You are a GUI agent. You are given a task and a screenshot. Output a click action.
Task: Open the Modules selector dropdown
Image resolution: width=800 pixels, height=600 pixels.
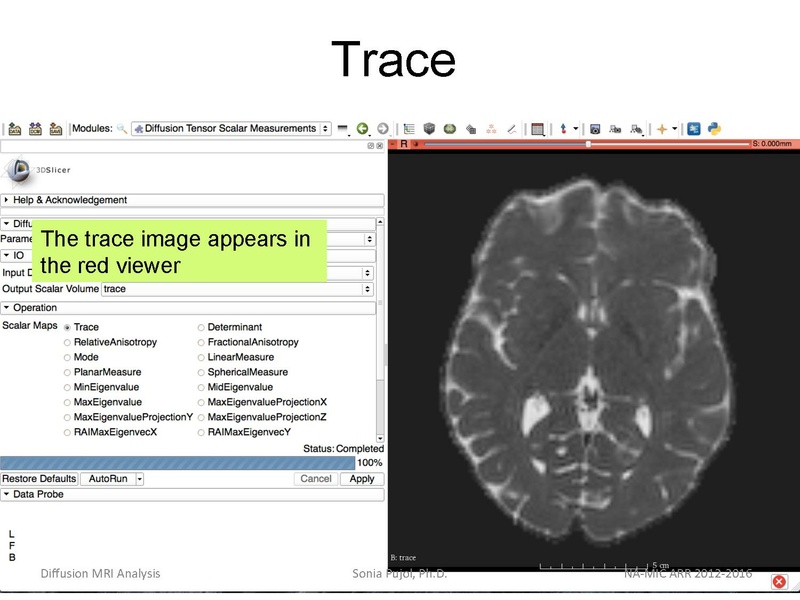[x=230, y=129]
